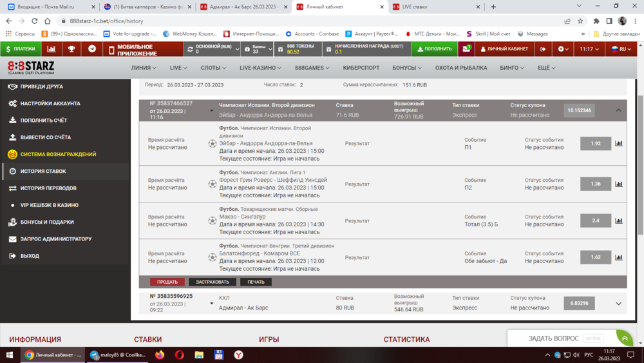
Task: Open Opera browser from taskbar
Action: 180,355
